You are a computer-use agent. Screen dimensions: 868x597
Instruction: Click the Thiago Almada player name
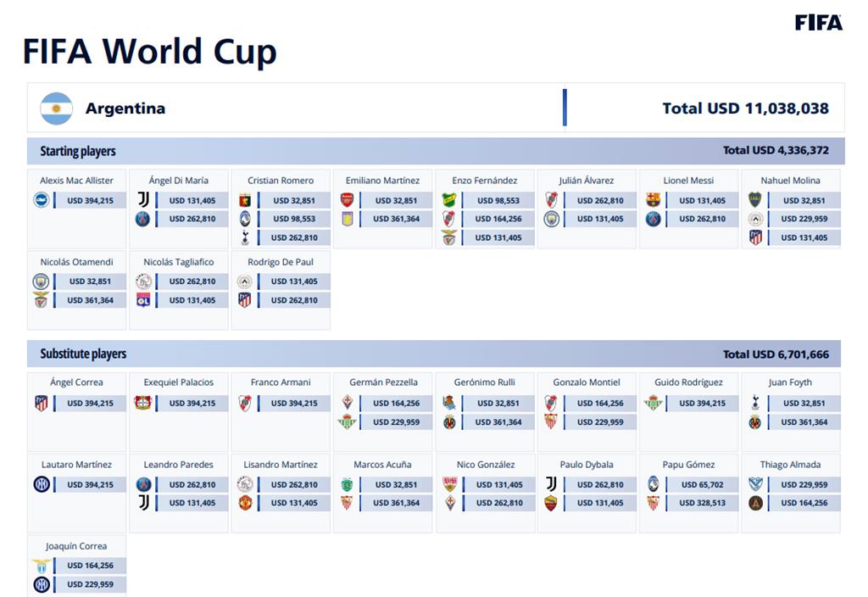[790, 465]
